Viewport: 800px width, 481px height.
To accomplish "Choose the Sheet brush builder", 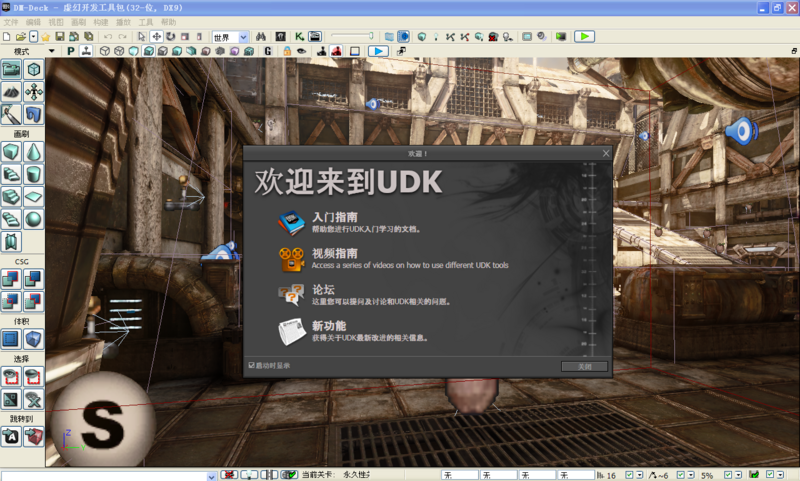I will coord(34,197).
